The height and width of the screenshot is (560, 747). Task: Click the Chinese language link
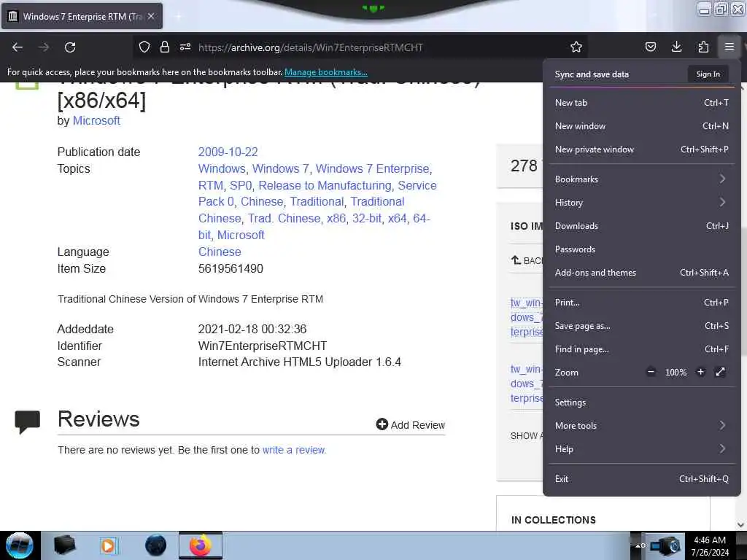coord(220,252)
